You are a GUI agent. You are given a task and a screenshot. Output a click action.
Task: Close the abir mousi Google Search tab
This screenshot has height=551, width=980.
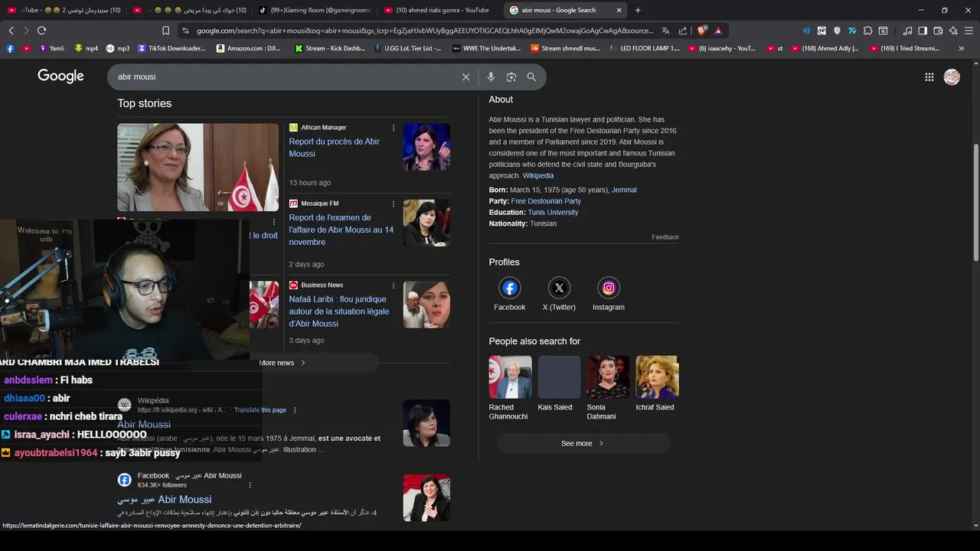(619, 10)
